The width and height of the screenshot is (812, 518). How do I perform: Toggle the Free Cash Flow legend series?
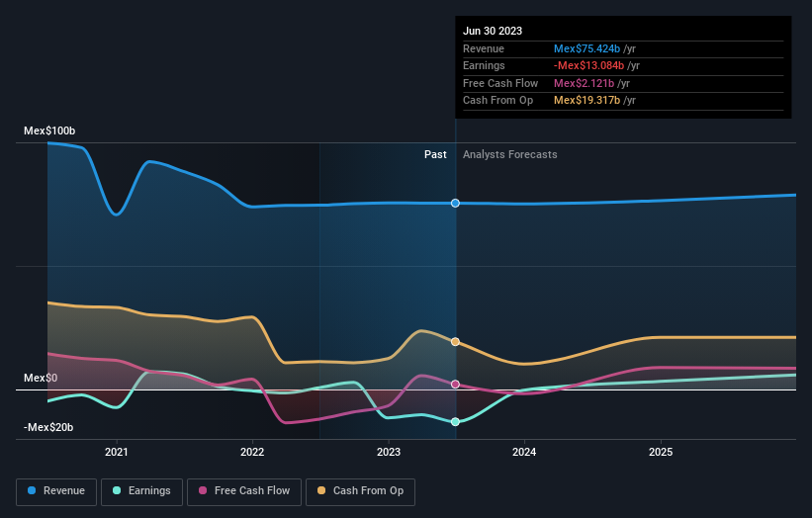coord(244,491)
